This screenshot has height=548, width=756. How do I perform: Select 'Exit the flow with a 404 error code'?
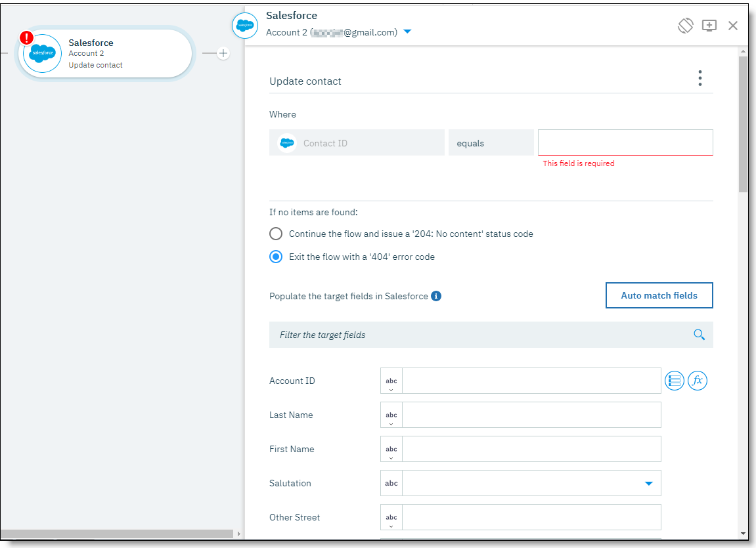(275, 257)
